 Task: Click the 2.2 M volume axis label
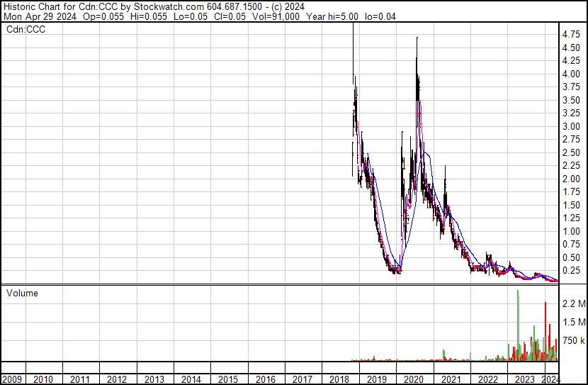click(572, 303)
